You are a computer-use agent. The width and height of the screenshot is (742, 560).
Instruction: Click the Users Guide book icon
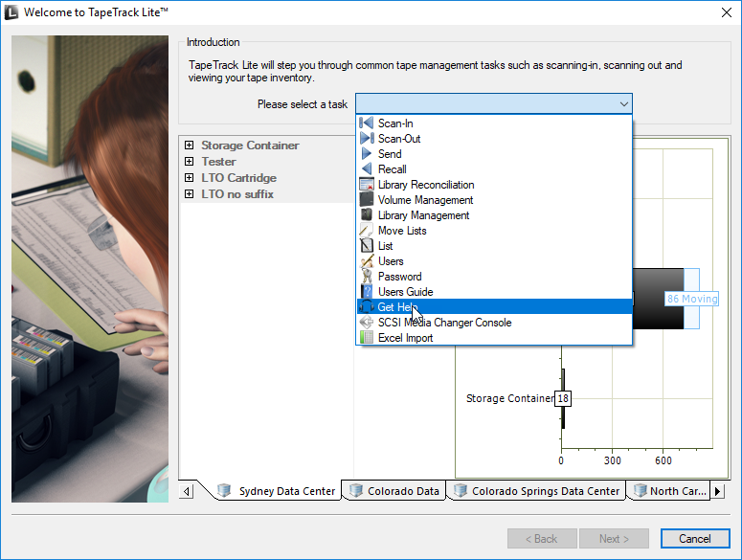[367, 291]
